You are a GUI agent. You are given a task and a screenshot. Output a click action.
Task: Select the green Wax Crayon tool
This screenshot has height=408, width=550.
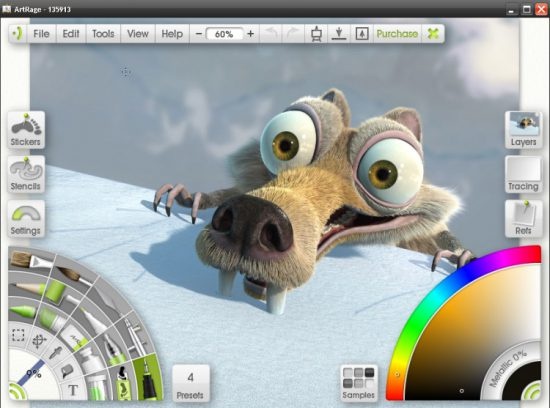click(x=23, y=310)
